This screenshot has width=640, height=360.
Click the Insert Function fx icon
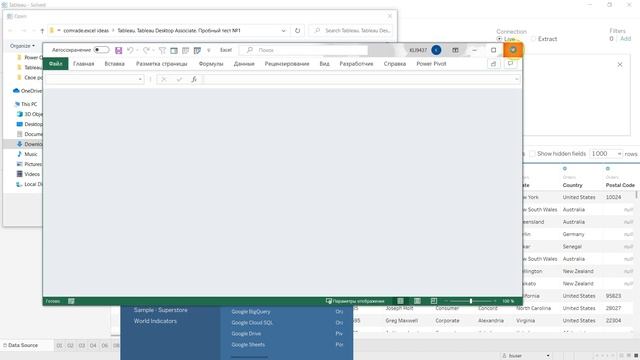coord(194,79)
